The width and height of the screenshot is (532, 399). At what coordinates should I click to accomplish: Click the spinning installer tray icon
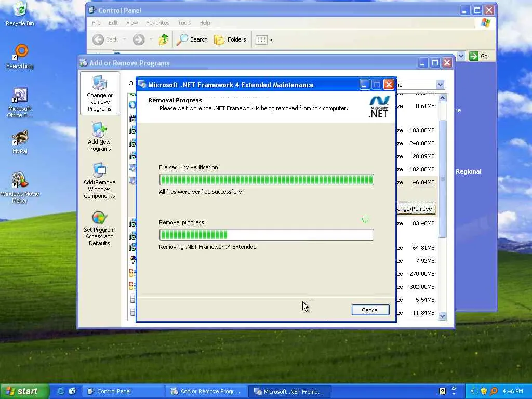coord(474,391)
